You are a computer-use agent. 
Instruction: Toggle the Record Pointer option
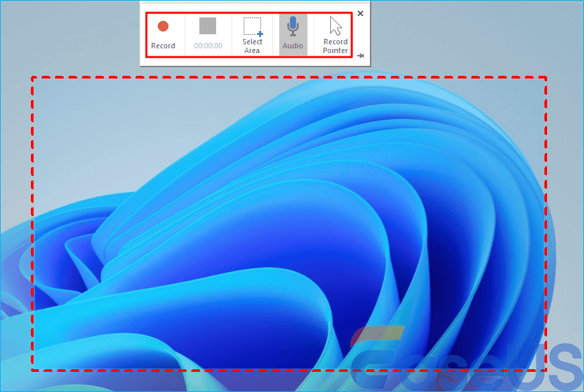tap(335, 36)
